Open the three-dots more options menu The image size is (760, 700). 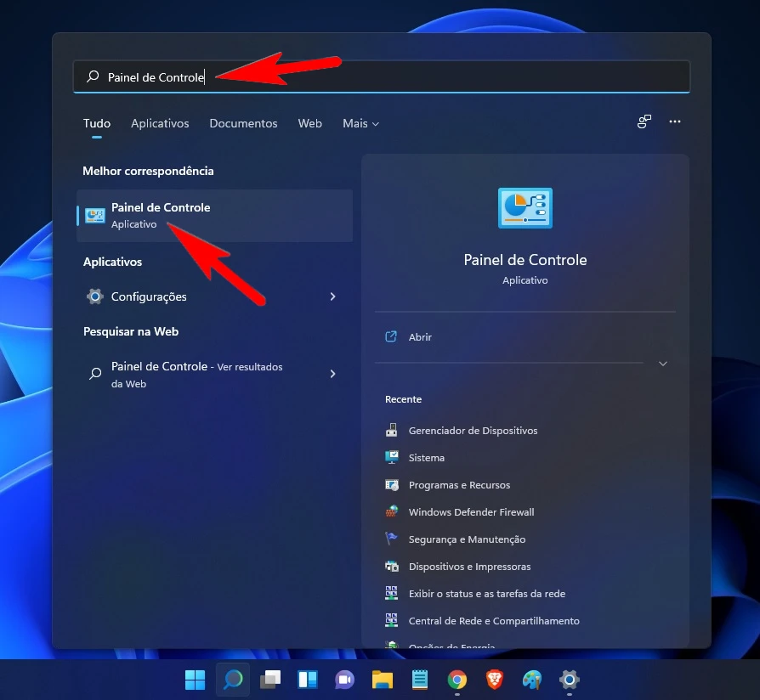click(x=675, y=121)
